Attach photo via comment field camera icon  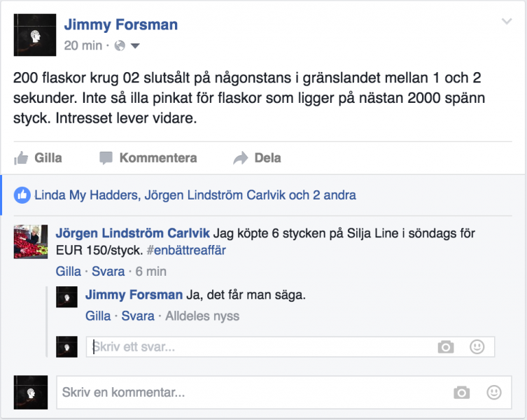461,392
